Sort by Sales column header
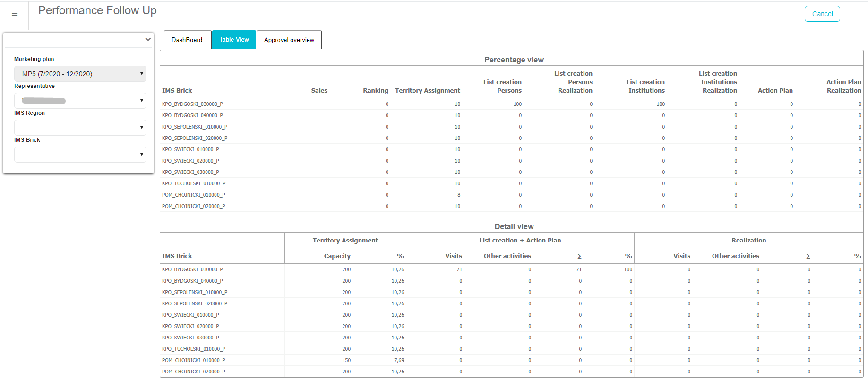The height and width of the screenshot is (381, 868). pyautogui.click(x=319, y=91)
